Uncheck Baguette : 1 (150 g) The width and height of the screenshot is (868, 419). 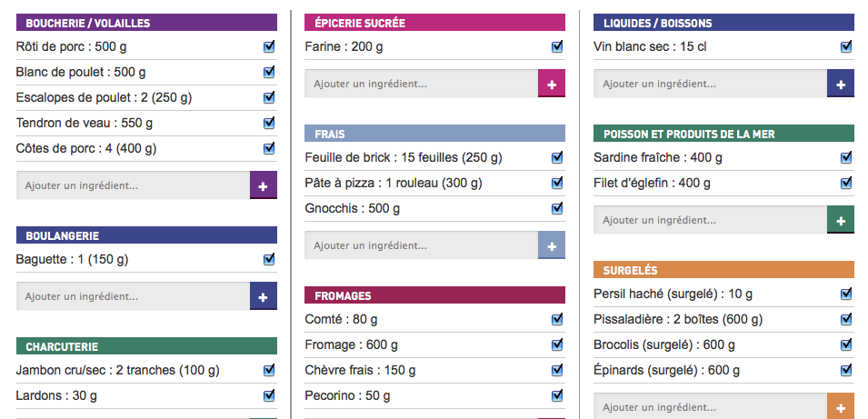pos(269,259)
